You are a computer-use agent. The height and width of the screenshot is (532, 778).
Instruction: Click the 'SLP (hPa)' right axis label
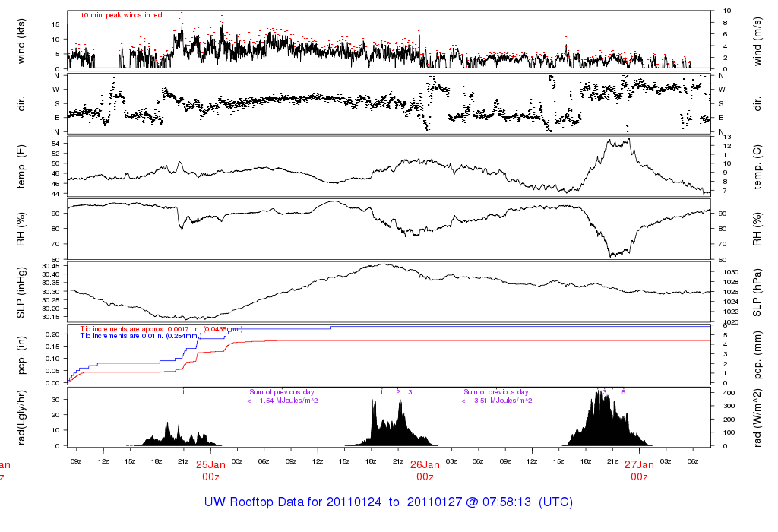click(757, 292)
